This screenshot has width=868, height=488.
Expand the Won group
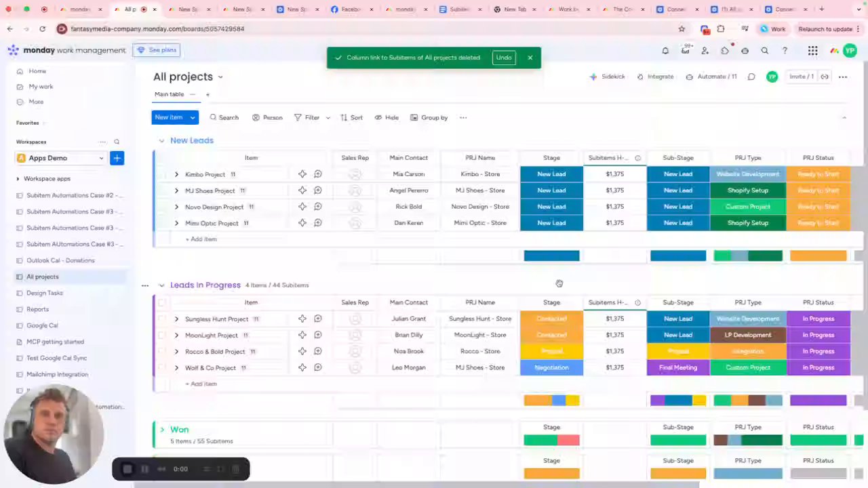coord(161,430)
